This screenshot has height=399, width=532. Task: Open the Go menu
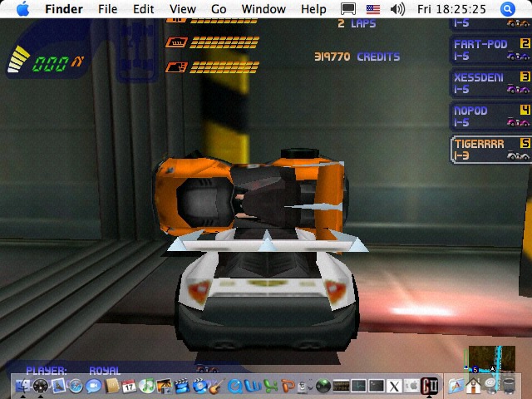[x=219, y=9]
